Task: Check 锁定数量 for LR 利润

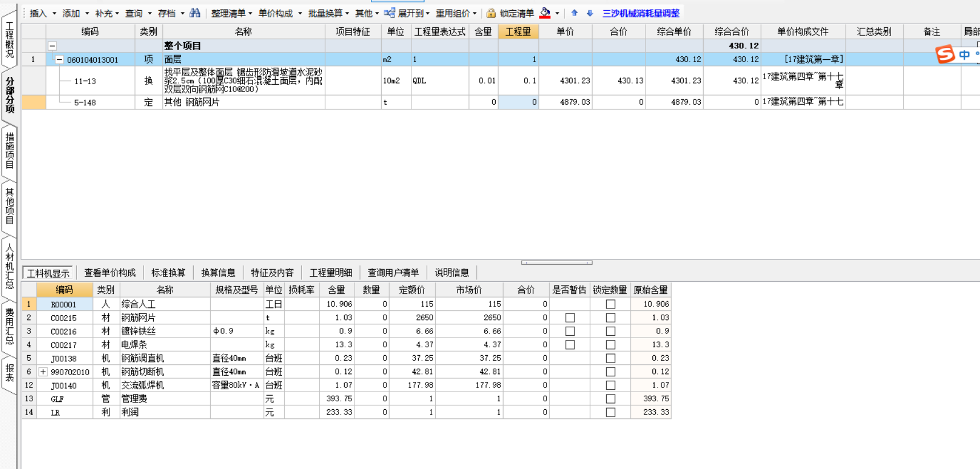Action: (611, 413)
